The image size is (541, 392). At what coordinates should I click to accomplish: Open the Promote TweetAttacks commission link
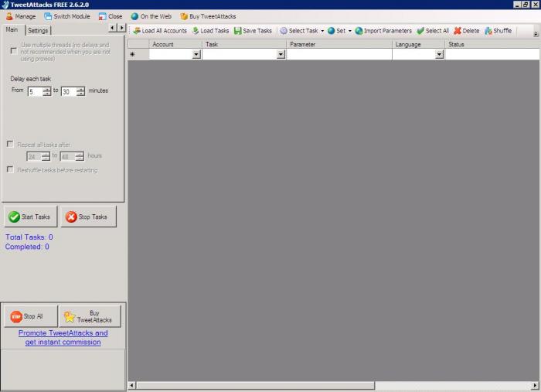(63, 337)
